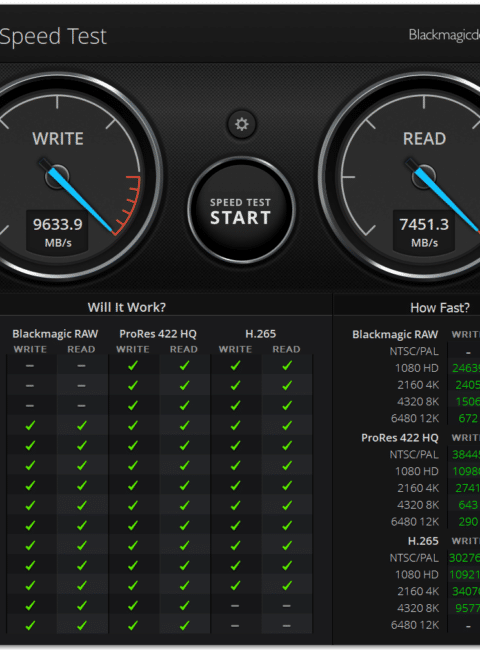Select NTSC/PAL row under How Fast ProRes 422 HQ

tap(414, 455)
